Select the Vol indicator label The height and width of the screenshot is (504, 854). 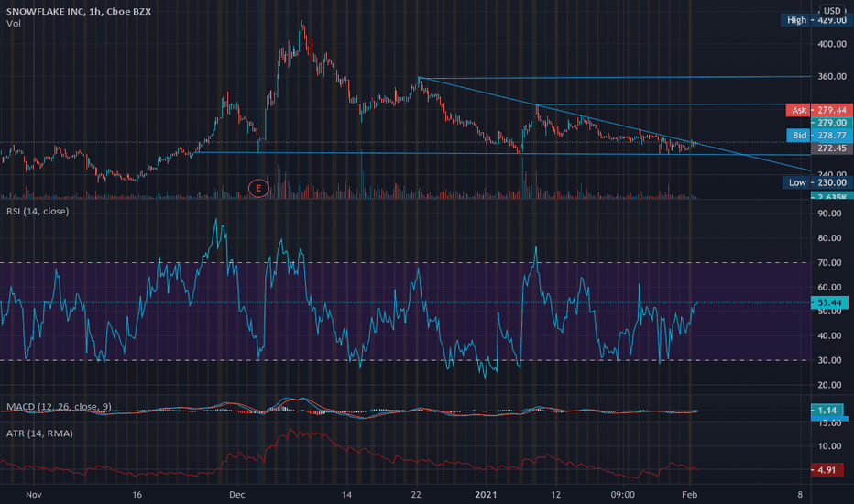(14, 24)
